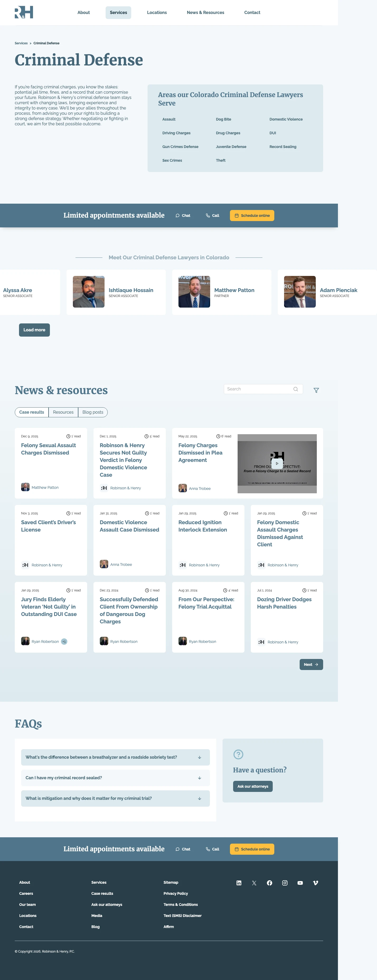This screenshot has height=980, width=377.
Task: Click the filter funnel icon beside Search
Action: [316, 390]
